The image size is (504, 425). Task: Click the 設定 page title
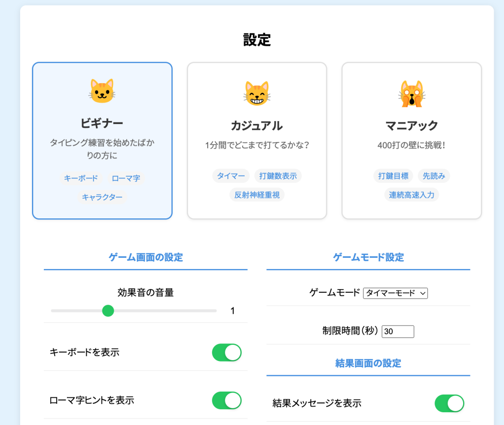257,40
